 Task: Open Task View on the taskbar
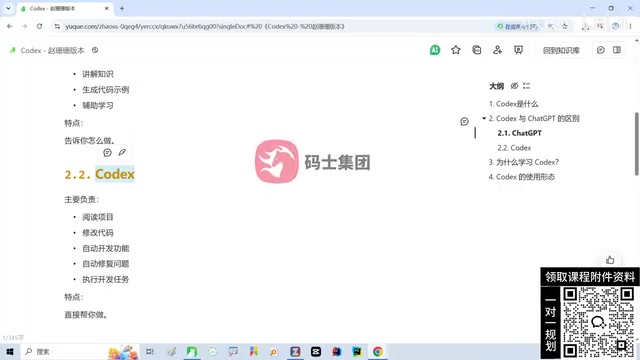150,351
